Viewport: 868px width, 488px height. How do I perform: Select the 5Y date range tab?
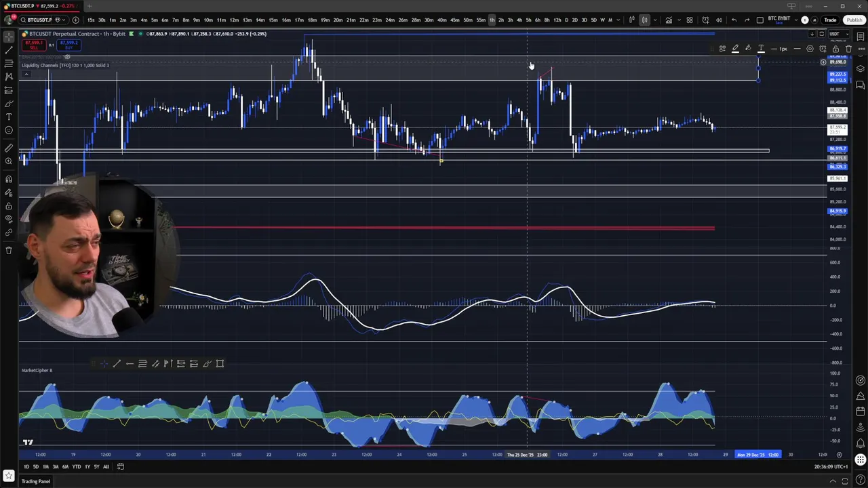(x=96, y=466)
